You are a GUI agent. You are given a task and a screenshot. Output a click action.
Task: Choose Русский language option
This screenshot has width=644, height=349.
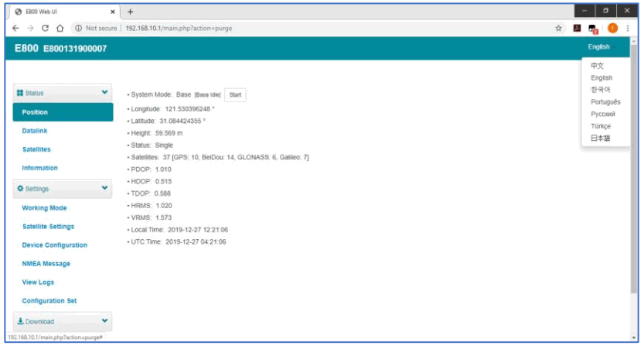(603, 114)
